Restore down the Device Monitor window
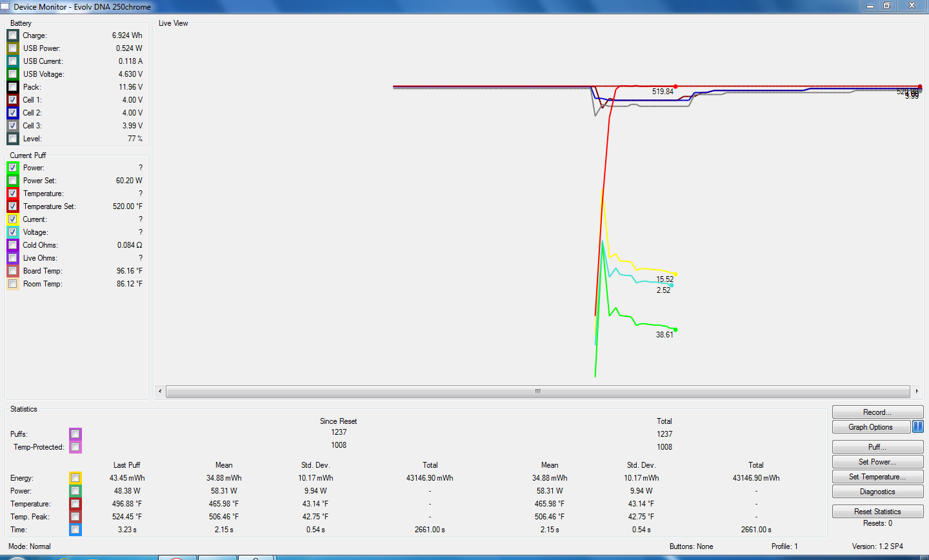The width and height of the screenshot is (929, 560). [x=886, y=6]
